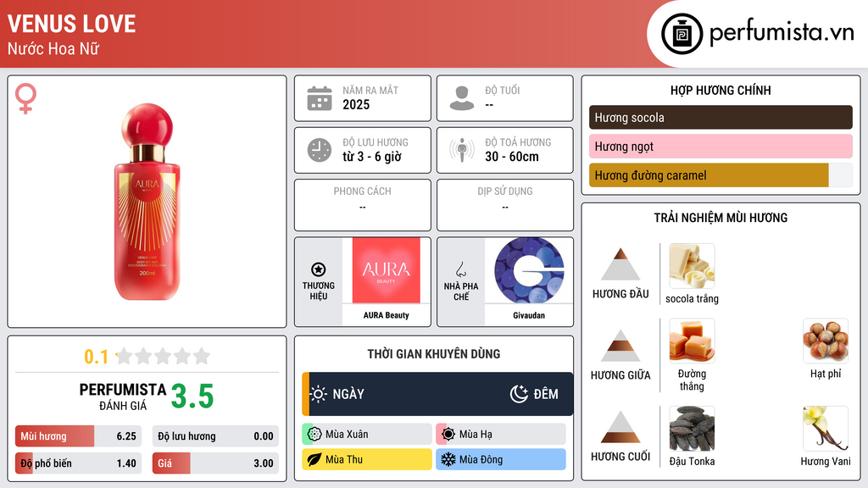
Task: Click the yellow 0.1 user rating
Action: [96, 357]
